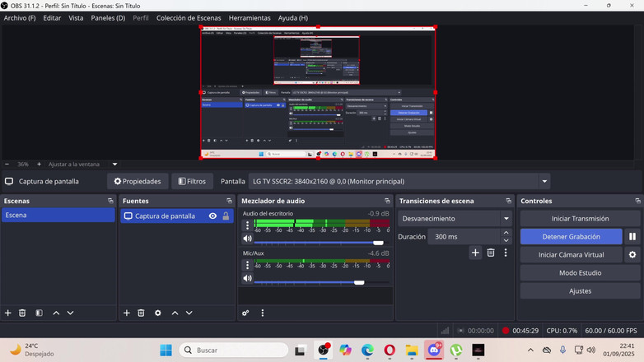
Task: Mute Audio del escritorio speaker
Action: 247,239
